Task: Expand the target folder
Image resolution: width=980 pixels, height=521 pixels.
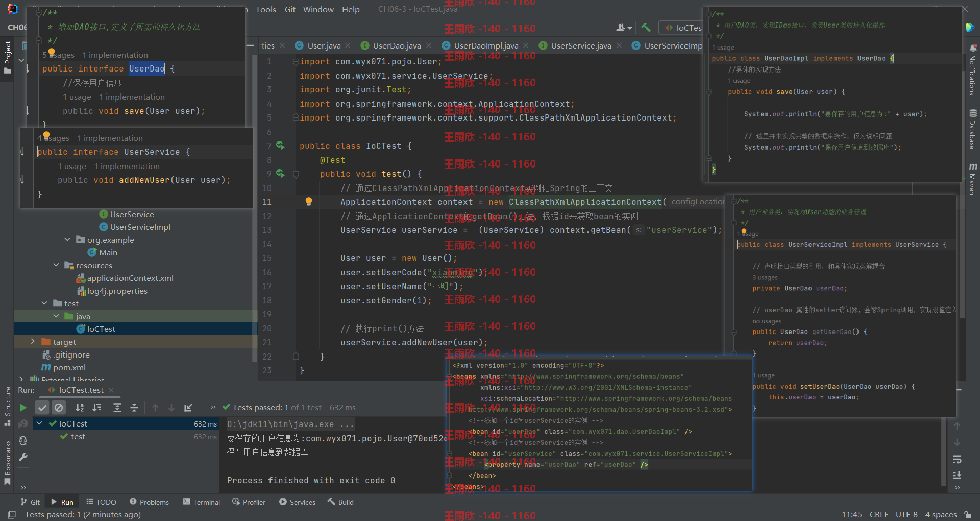Action: click(33, 342)
